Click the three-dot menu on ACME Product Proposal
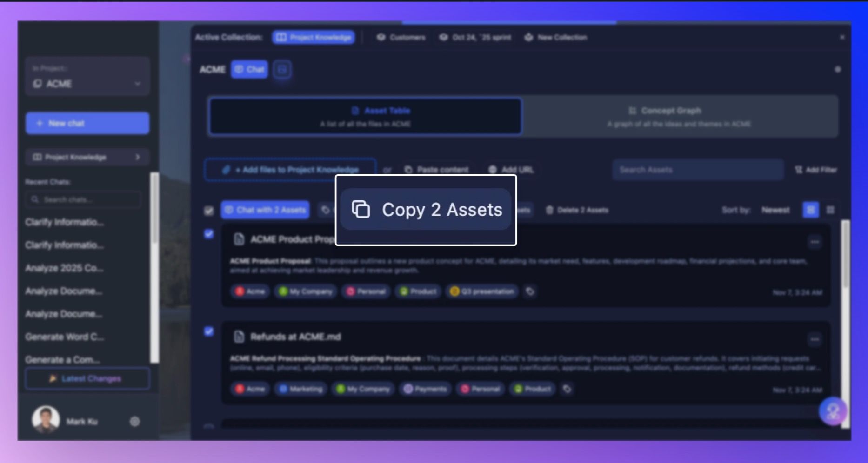Screen dimensions: 868x463 814,242
